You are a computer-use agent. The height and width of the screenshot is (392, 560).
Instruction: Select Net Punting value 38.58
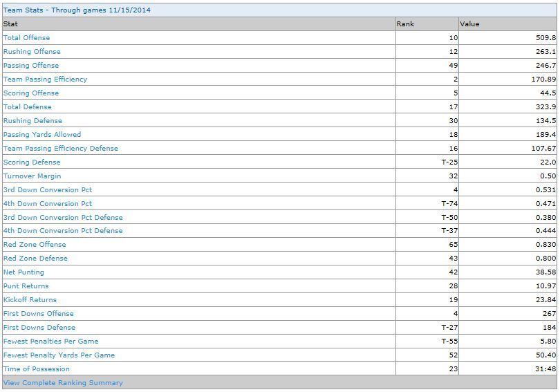point(545,272)
